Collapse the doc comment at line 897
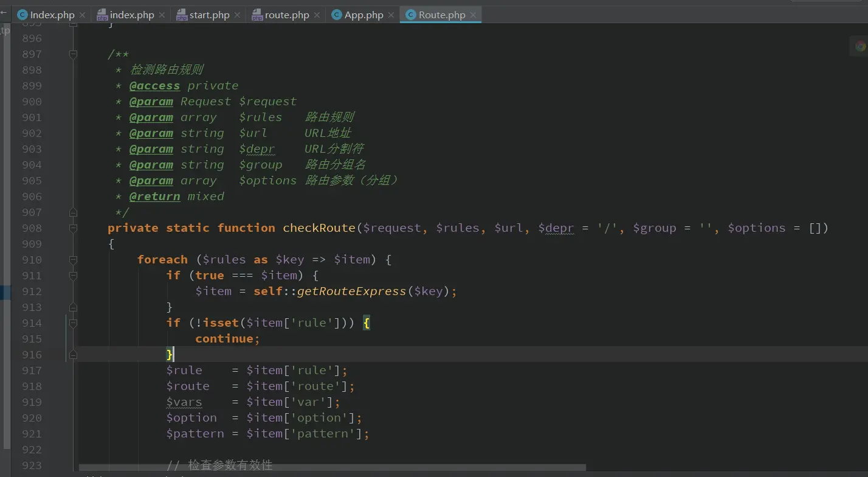This screenshot has height=477, width=868. click(74, 54)
